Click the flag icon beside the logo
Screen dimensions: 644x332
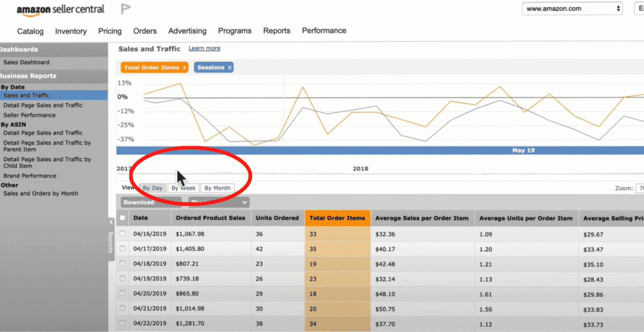coord(126,9)
